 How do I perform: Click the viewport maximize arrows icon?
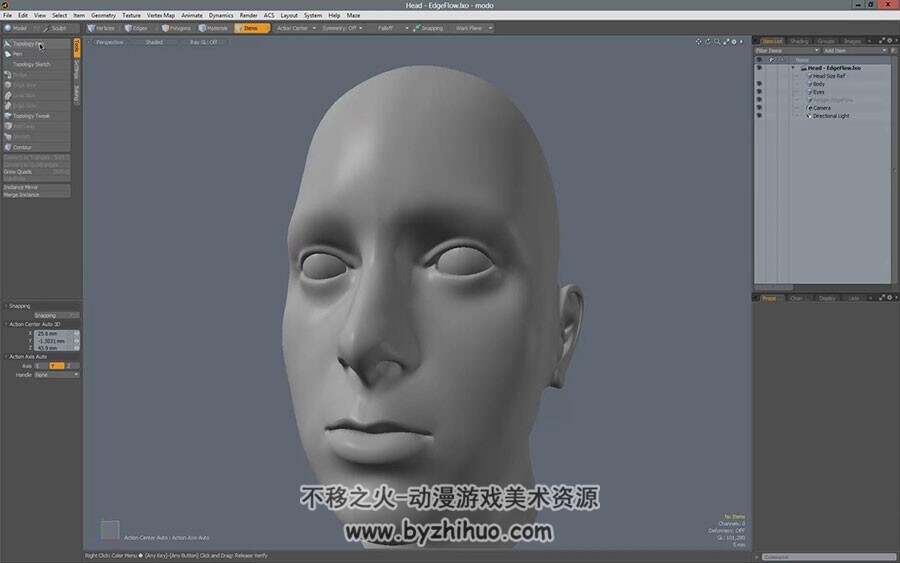[726, 42]
